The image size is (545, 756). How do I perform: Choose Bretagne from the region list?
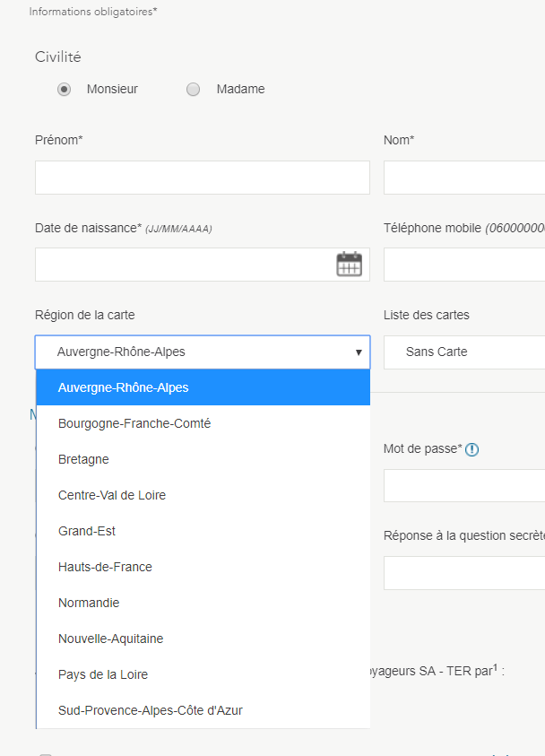click(203, 459)
